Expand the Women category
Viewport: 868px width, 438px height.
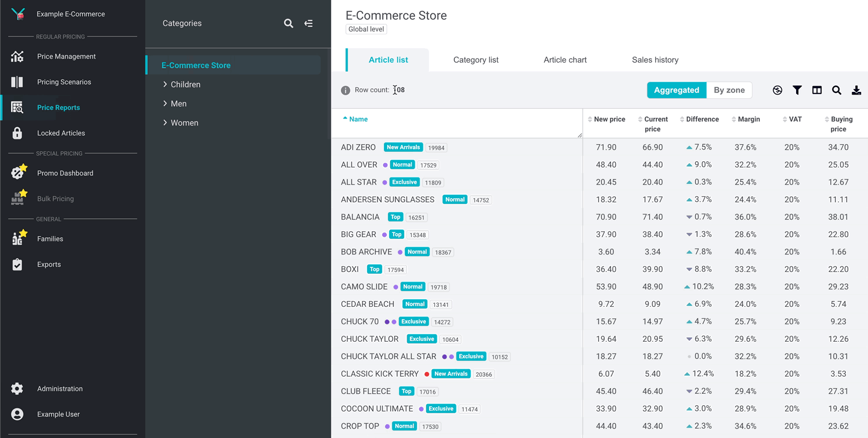[165, 122]
